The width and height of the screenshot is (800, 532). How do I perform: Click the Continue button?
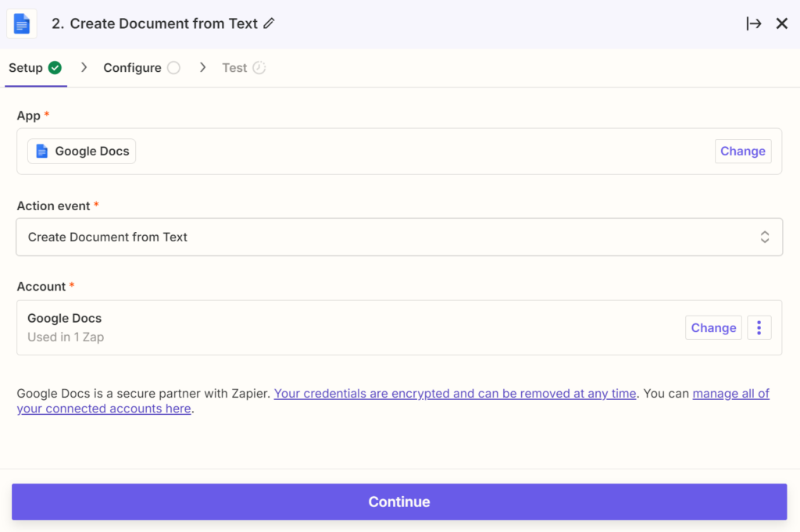[x=399, y=502]
